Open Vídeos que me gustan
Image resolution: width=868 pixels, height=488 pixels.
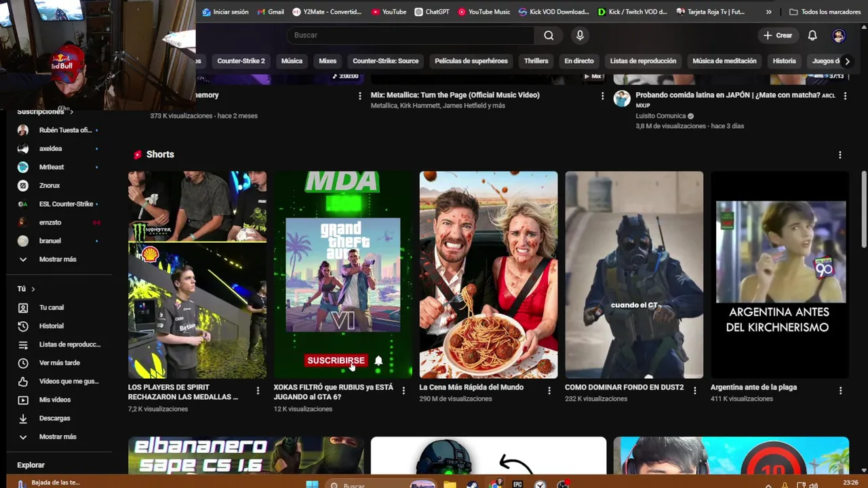click(x=60, y=381)
